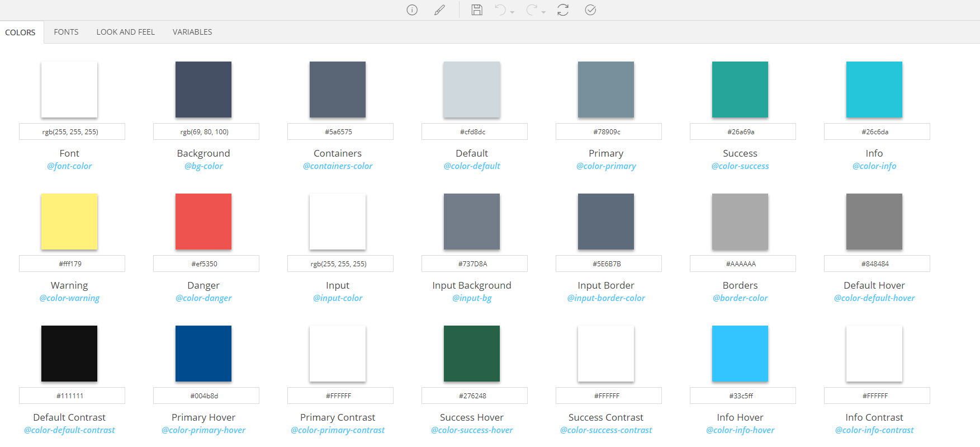Pick the yellow Warning color swatch
The height and width of the screenshot is (447, 980).
(x=69, y=222)
